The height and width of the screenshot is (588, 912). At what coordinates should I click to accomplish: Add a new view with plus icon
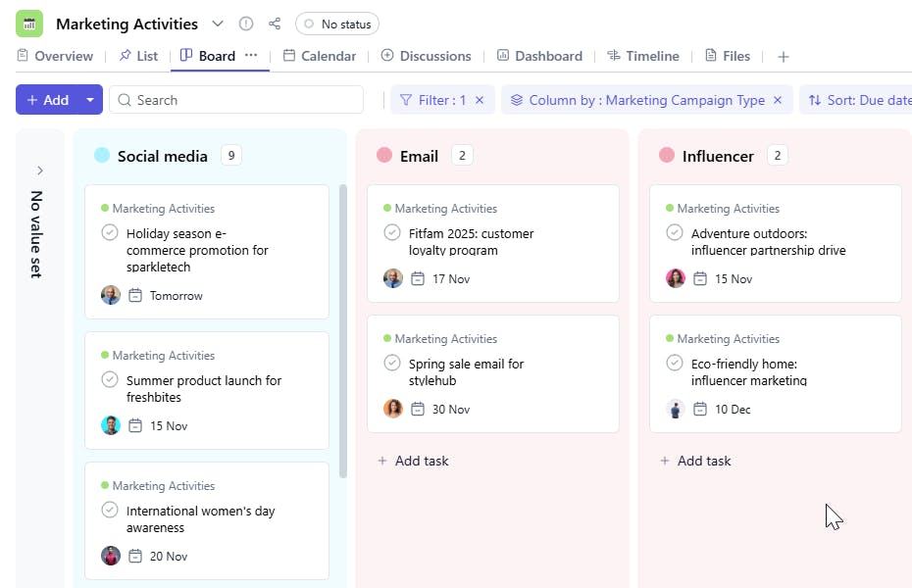(x=784, y=57)
